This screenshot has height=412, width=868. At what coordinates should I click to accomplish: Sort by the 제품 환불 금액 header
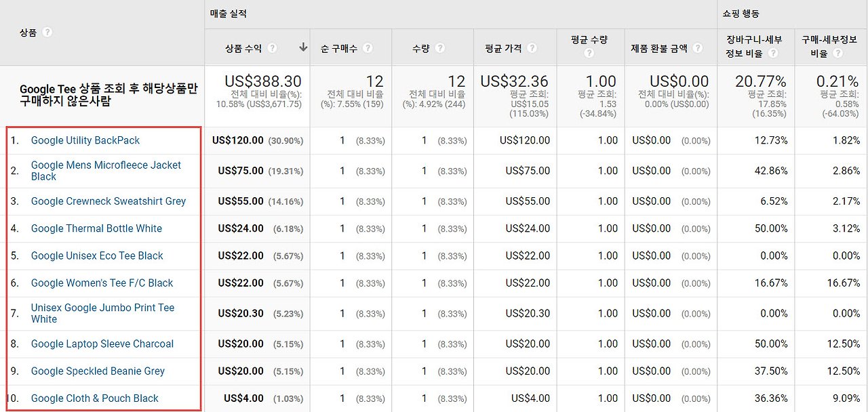[x=659, y=48]
